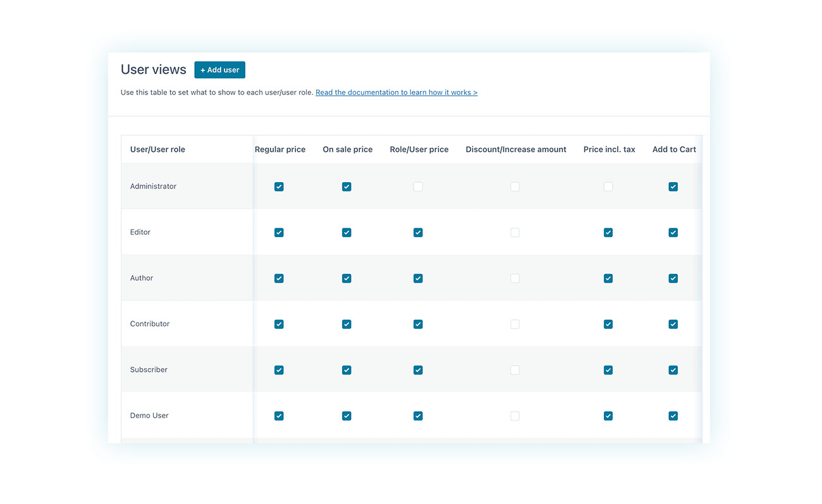Tick Discount/Increase amount for Demo User
This screenshot has width=822, height=504.
click(x=515, y=416)
